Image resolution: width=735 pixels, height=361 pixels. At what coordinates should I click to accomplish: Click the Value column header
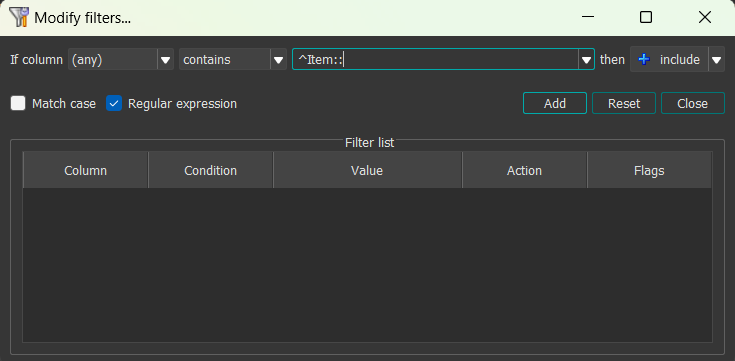[368, 170]
